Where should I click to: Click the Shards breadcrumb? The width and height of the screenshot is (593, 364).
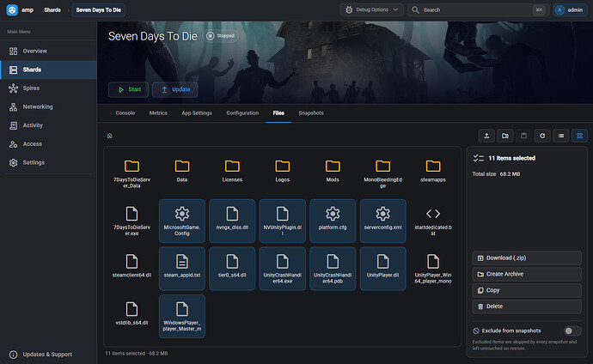pos(52,9)
